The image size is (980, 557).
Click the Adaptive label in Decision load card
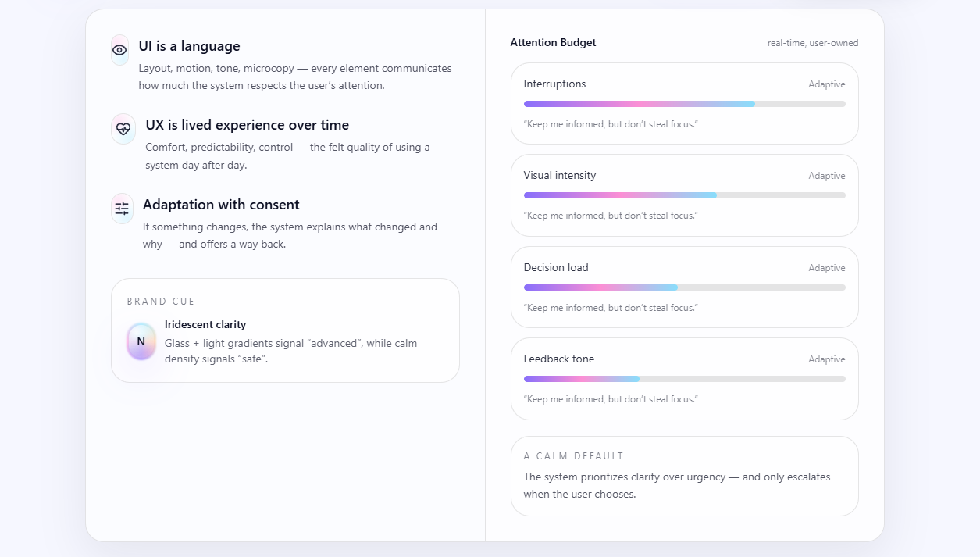(x=826, y=268)
